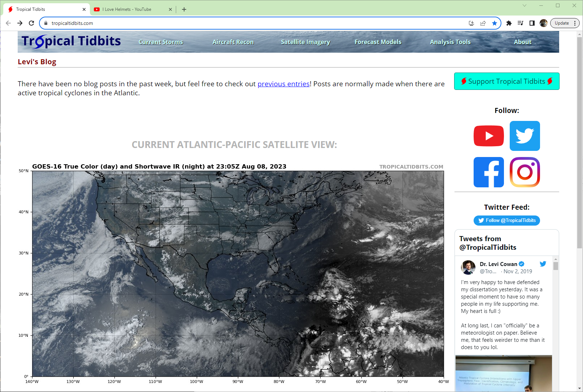Click Dr. Levi Cowan's profile picture
This screenshot has width=583, height=392.
468,267
